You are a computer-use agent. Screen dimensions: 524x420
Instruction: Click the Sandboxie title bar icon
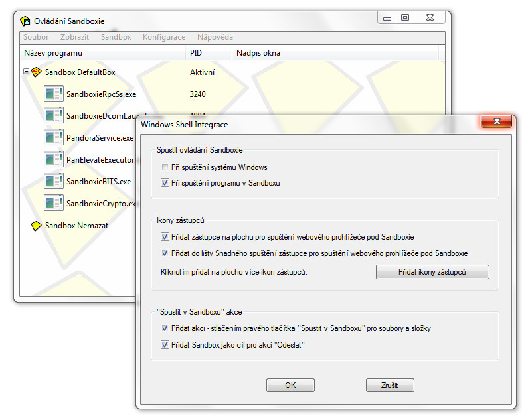(25, 21)
